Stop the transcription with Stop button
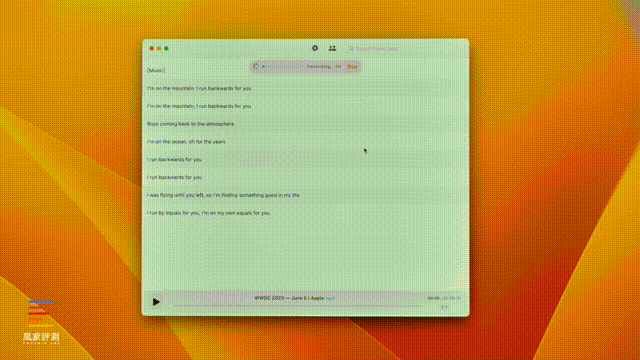The width and height of the screenshot is (640, 360). pyautogui.click(x=352, y=67)
